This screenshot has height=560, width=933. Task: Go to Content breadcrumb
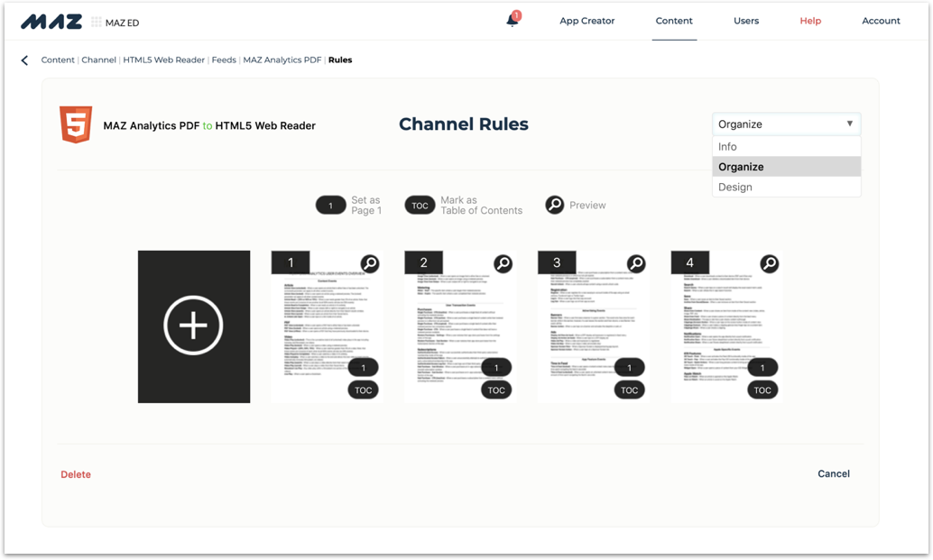pos(58,60)
